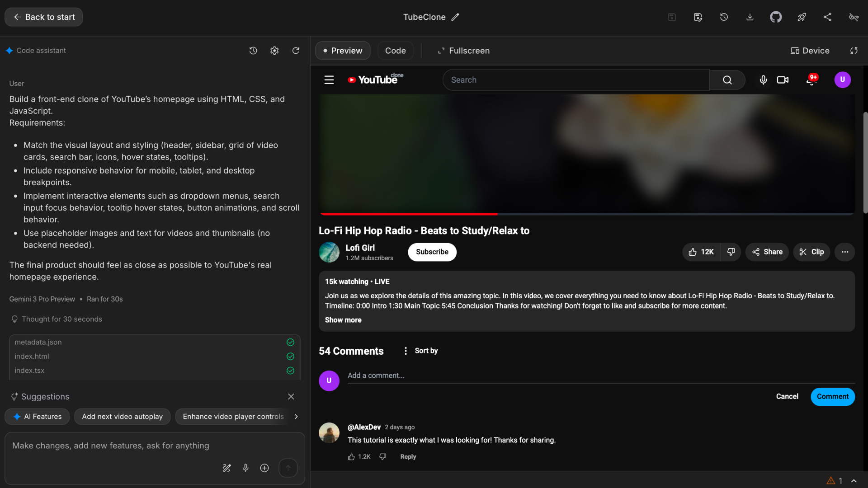Collapse the error panel chevron at bottom right
Viewport: 868px width, 488px height.
[x=854, y=481]
